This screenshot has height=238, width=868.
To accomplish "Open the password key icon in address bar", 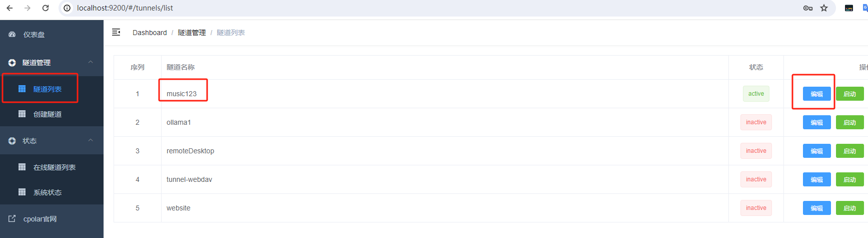I will pos(807,8).
